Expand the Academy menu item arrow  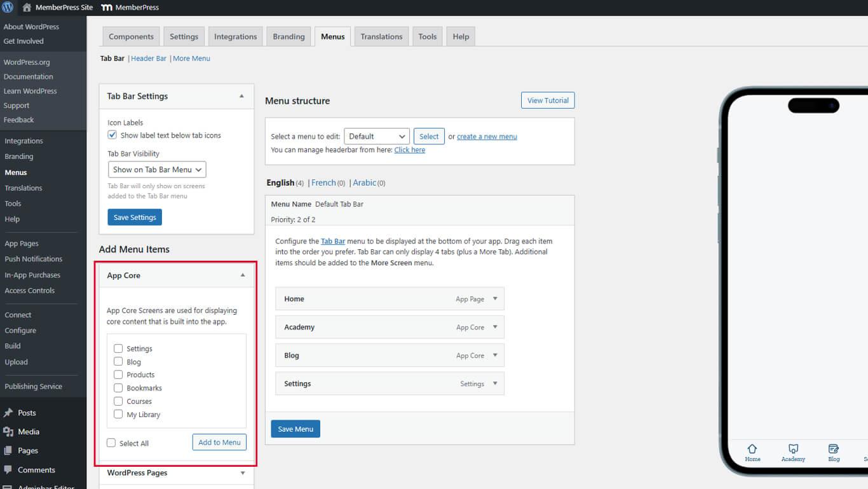tap(495, 327)
